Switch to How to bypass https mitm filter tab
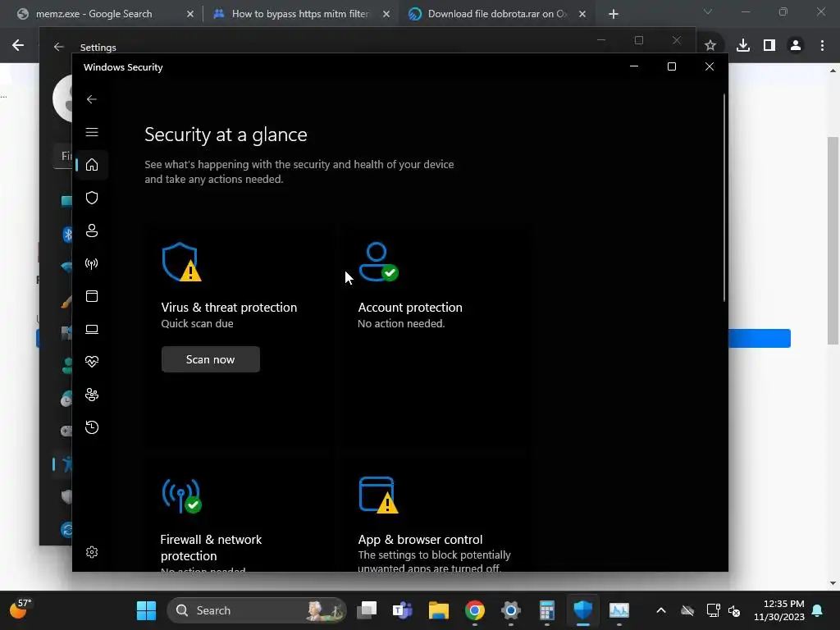This screenshot has width=840, height=630. coord(300,14)
